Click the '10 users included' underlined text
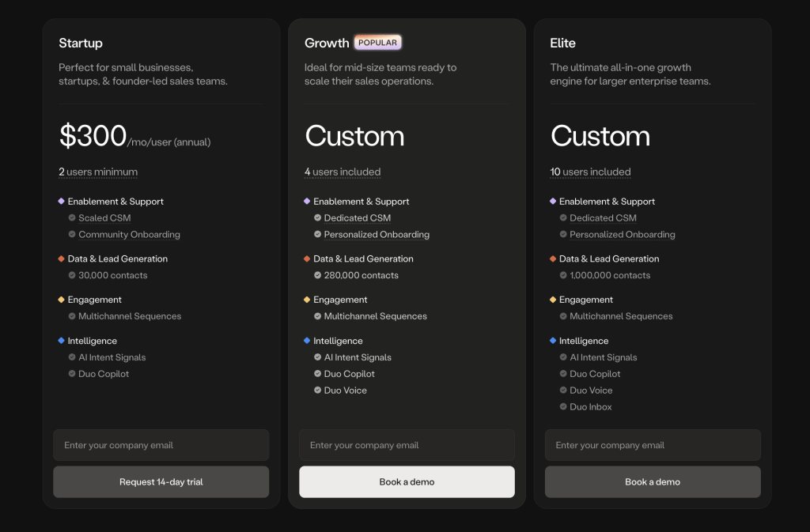 click(x=590, y=172)
